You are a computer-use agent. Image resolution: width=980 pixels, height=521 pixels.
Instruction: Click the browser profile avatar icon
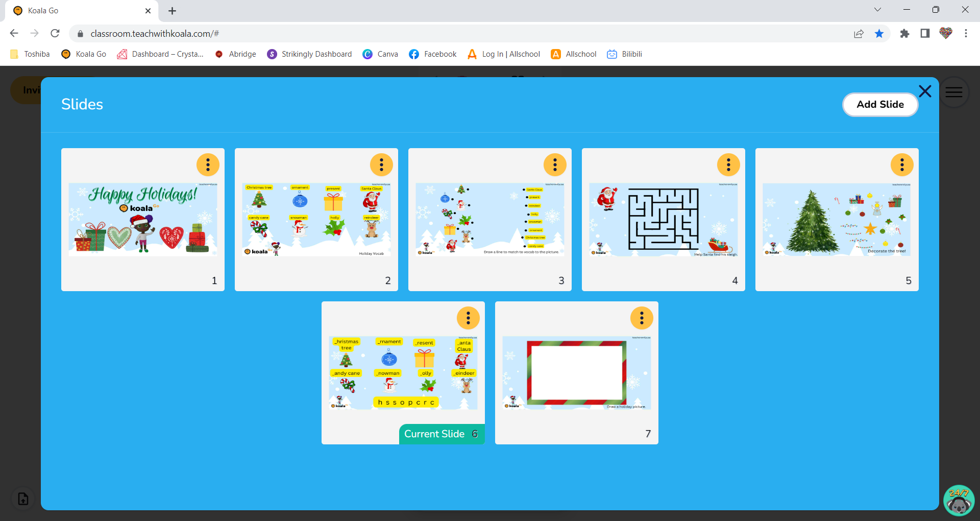click(946, 33)
